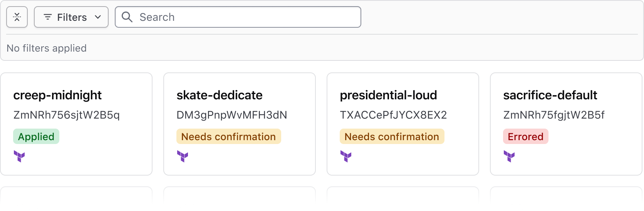
Task: Click the Applied status badge
Action: pos(36,137)
